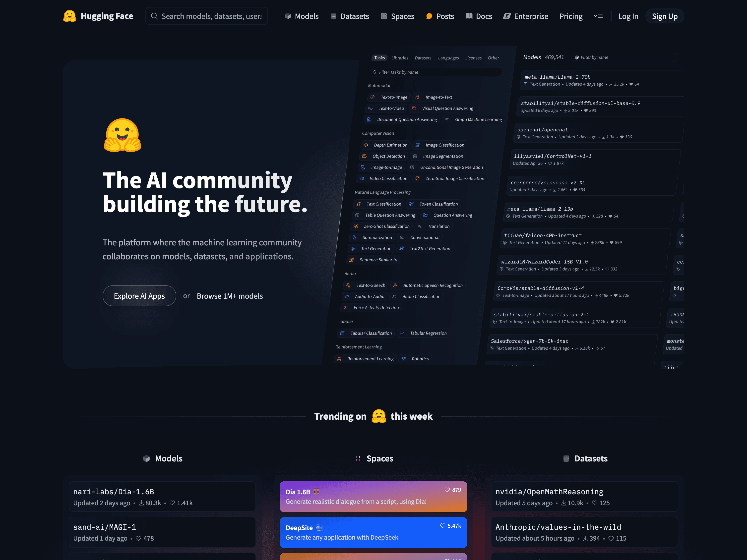Open the tiiuae/falcon-40b-instruct model row
This screenshot has width=747, height=560.
point(585,239)
